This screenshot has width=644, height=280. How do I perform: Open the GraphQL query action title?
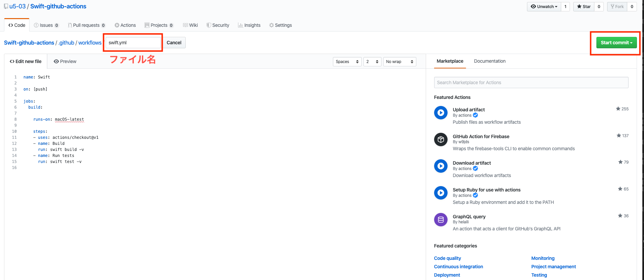(469, 217)
